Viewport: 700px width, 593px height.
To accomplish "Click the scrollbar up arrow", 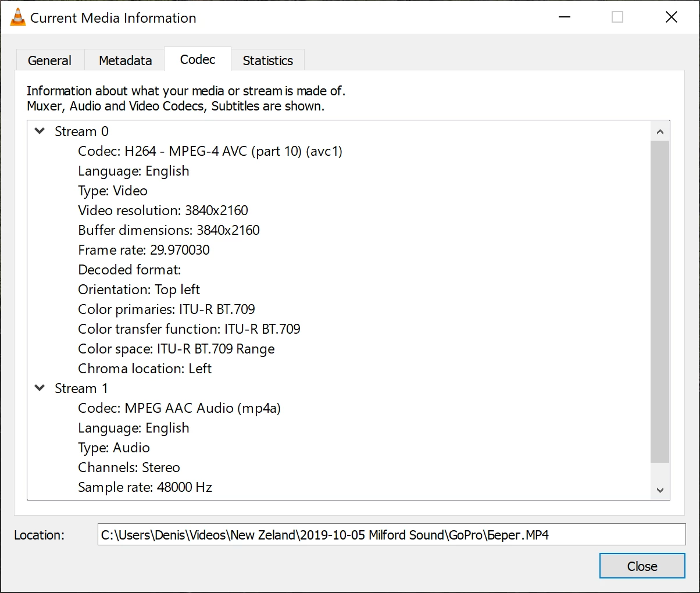I will (x=660, y=131).
